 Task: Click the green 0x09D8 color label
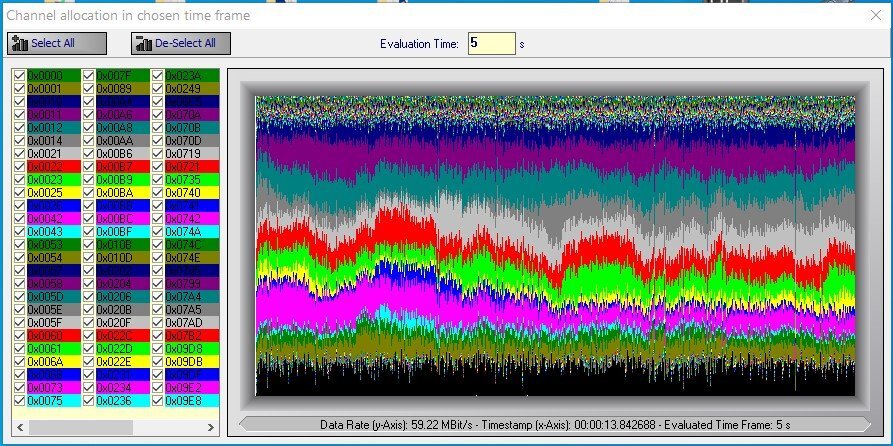pyautogui.click(x=192, y=349)
